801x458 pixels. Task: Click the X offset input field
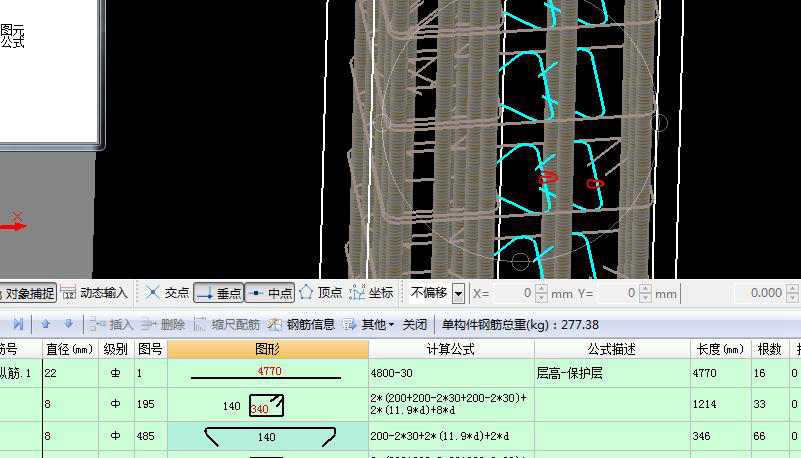pos(514,294)
